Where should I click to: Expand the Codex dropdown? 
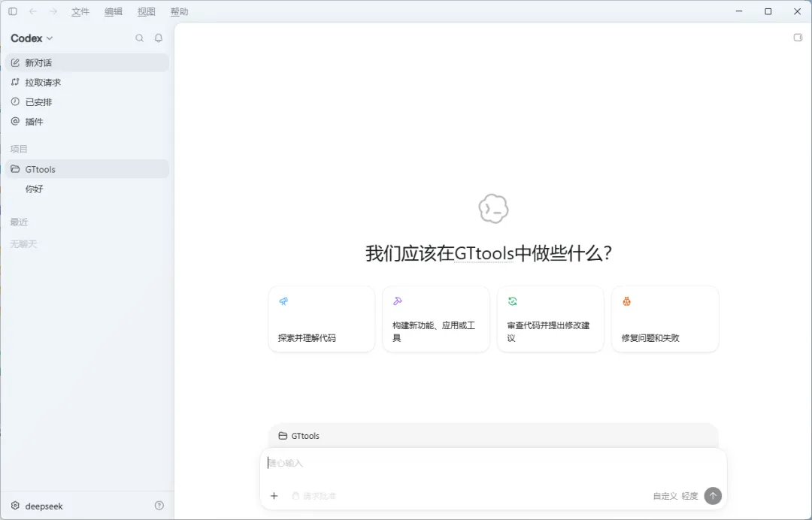pyautogui.click(x=32, y=38)
